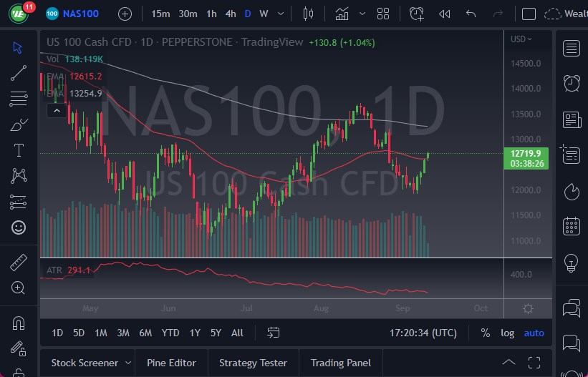The height and width of the screenshot is (377, 588).
Task: Open the indicators favorites dropdown arrow
Action: coord(362,14)
